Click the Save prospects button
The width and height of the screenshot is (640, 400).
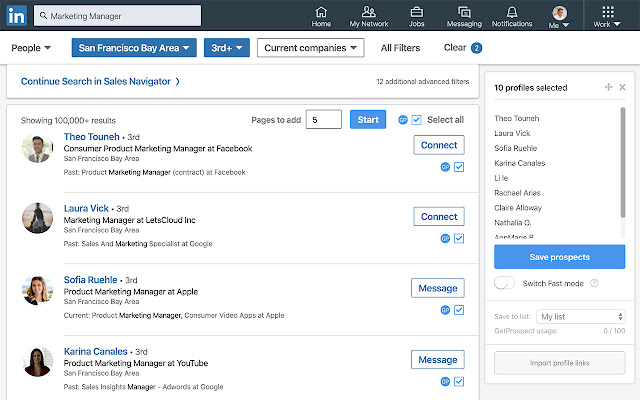(559, 257)
